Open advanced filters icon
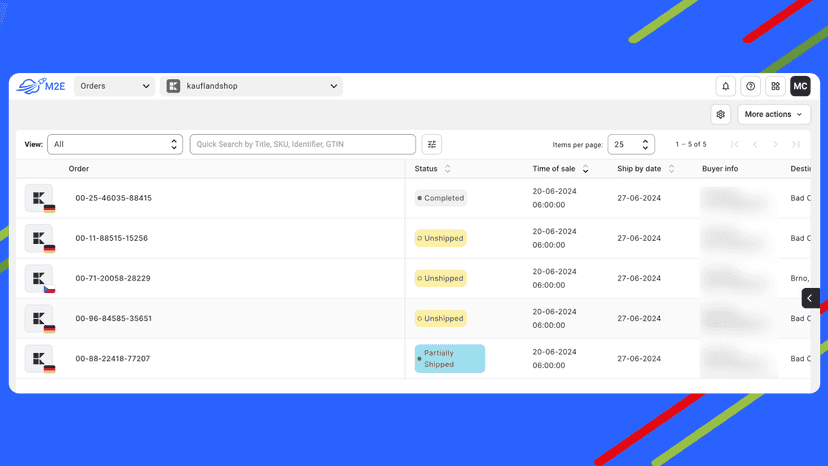The height and width of the screenshot is (466, 828). [431, 144]
